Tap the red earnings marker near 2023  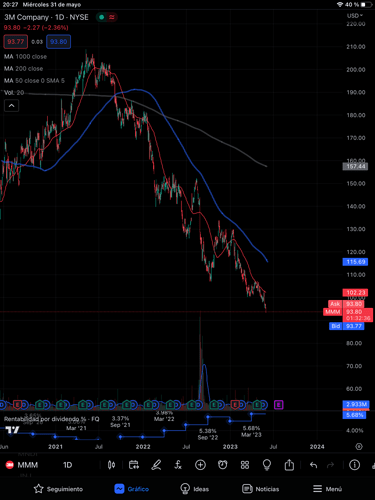(x=235, y=405)
